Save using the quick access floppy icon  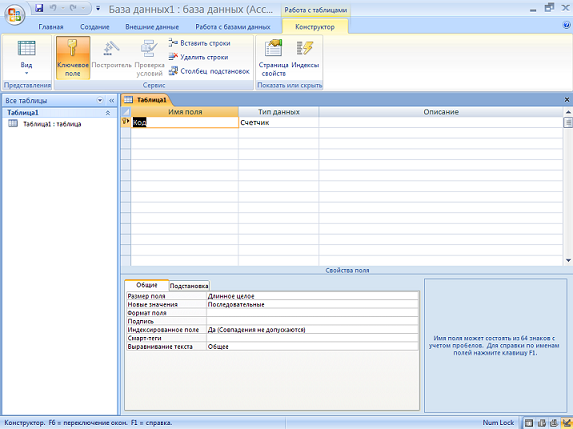point(39,8)
